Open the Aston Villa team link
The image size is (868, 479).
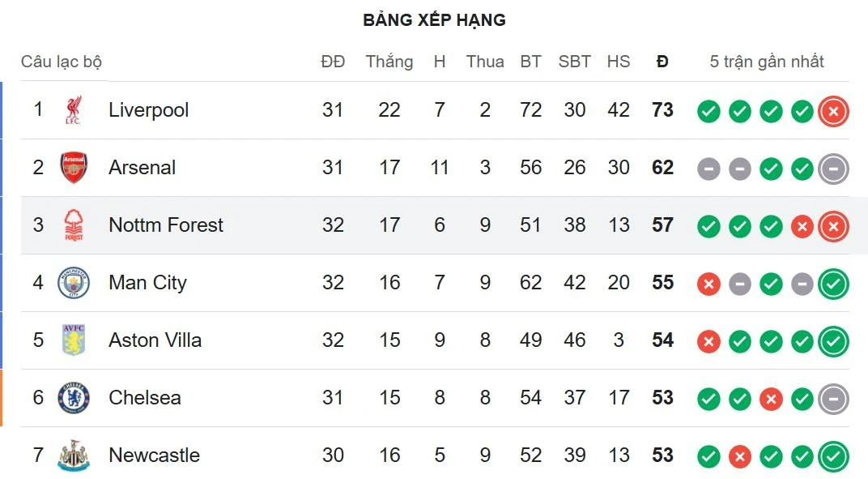(155, 340)
